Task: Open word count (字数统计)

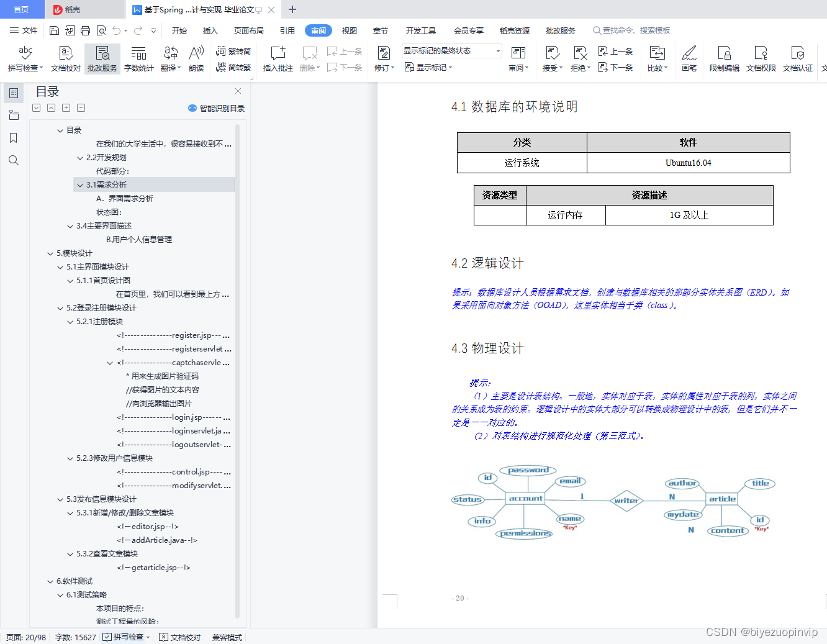Action: (x=139, y=59)
